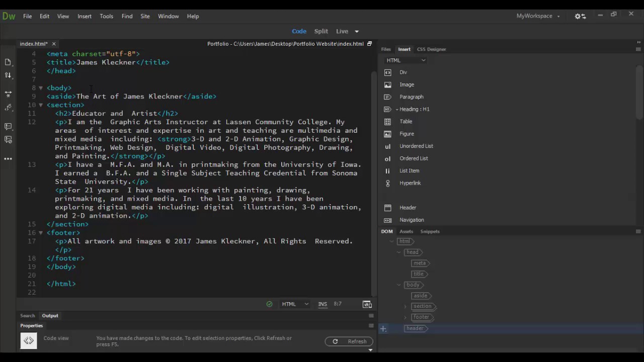The image size is (644, 362).
Task: Open the Dreamweaver logo icon
Action: [x=9, y=16]
